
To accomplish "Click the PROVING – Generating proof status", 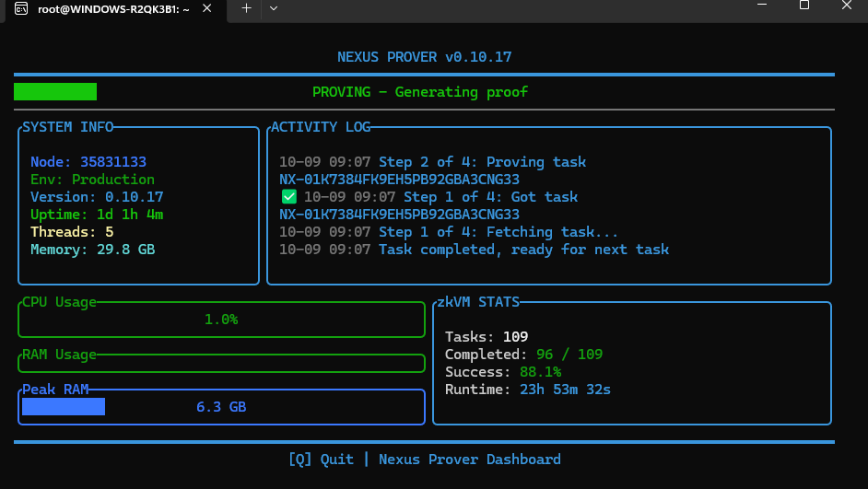I will pyautogui.click(x=420, y=92).
